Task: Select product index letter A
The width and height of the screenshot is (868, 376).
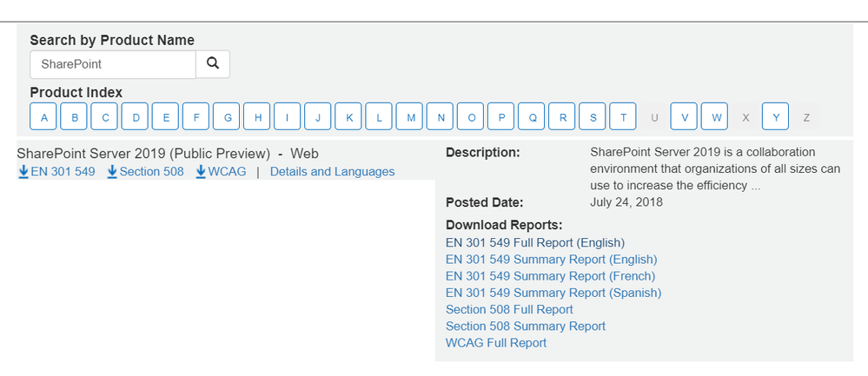Action: click(43, 116)
